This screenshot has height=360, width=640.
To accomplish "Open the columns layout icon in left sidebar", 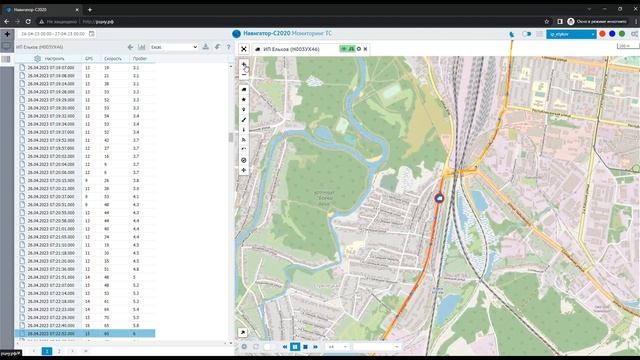I will tap(6, 60).
